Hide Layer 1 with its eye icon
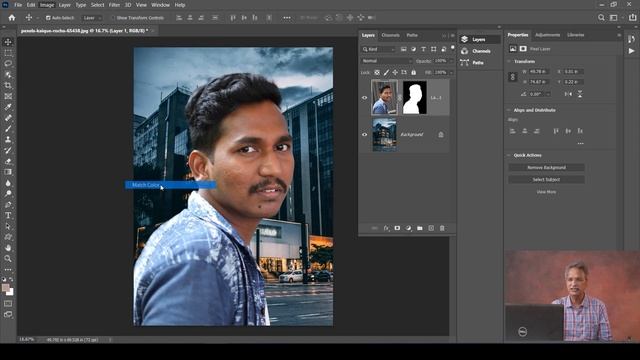This screenshot has width=640, height=360. coord(364,98)
